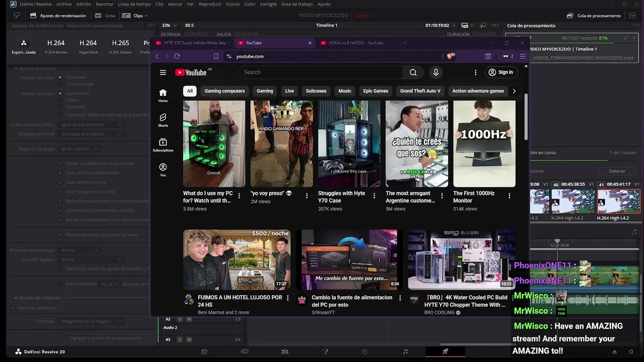Collapse Ajustes de subtítulos section

[x=16, y=298]
